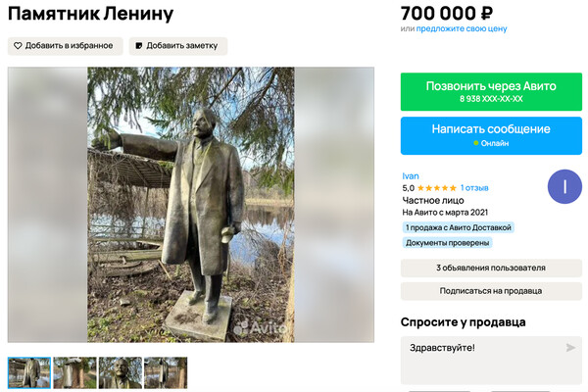The width and height of the screenshot is (588, 392).
Task: Open seller Ivan's round avatar
Action: pos(564,186)
